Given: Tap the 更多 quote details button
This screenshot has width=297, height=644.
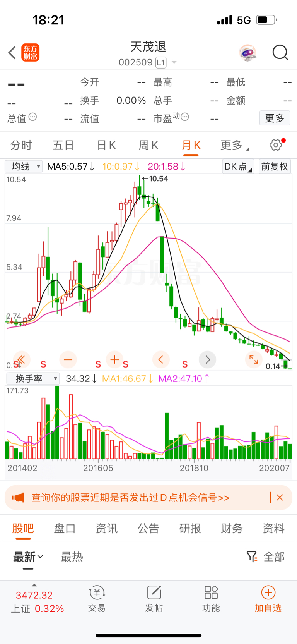Looking at the screenshot, I should [275, 118].
